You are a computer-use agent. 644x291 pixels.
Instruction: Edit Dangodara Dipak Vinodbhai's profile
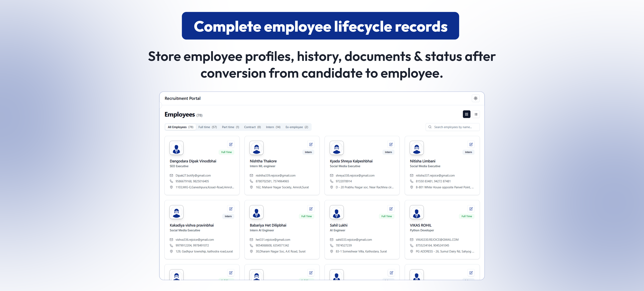231,144
